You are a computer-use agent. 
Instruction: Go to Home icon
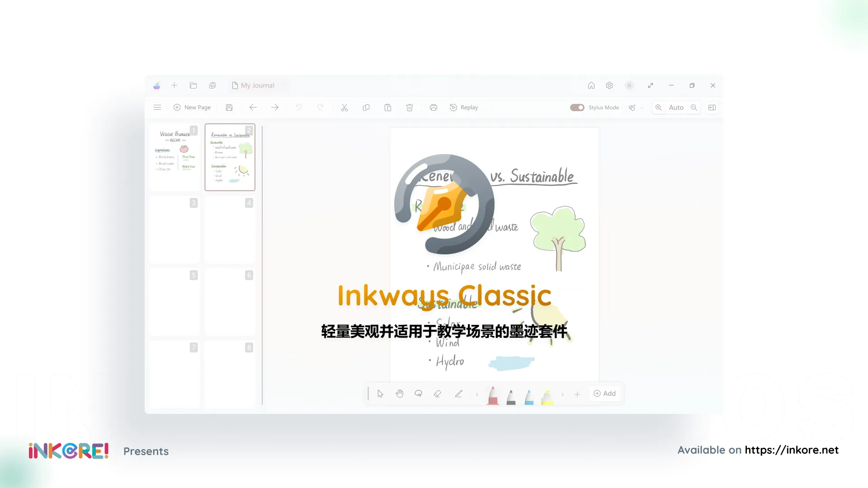tap(591, 85)
